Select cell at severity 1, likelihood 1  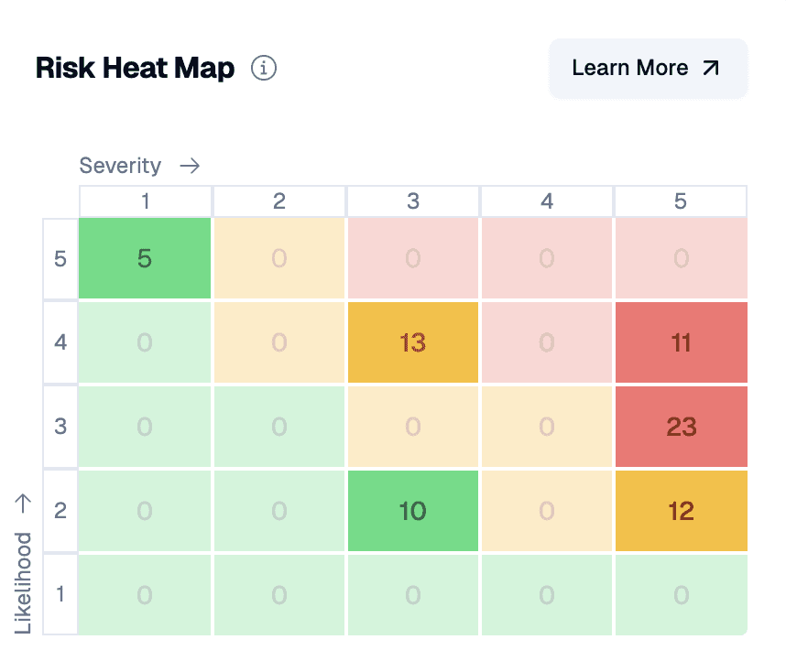point(145,595)
